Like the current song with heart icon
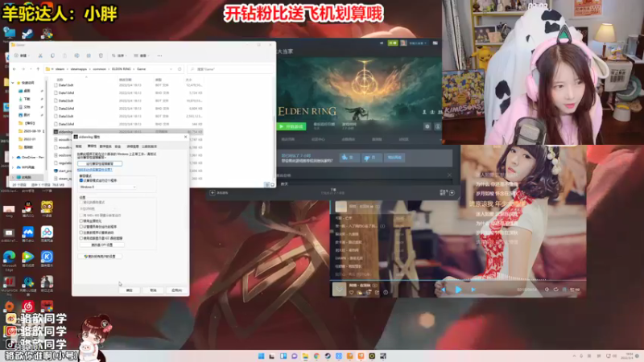 coord(352,293)
